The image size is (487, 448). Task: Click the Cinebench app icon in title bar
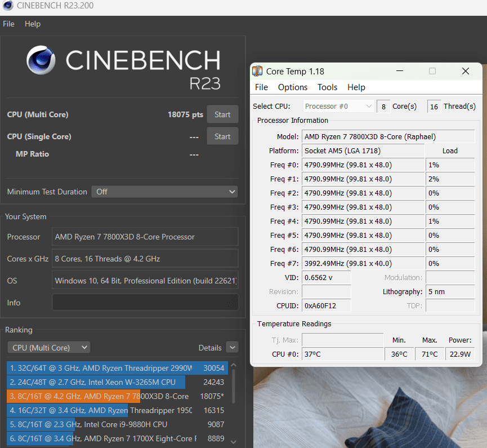[8, 5]
